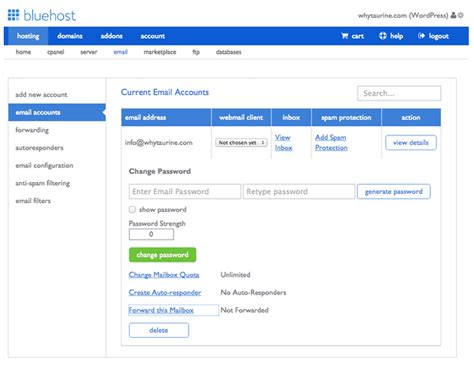Click the info@whytaurine.com email address
Viewport: 474px width, 366px height.
click(159, 143)
